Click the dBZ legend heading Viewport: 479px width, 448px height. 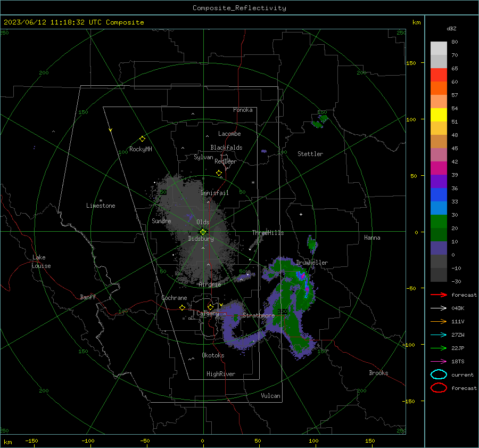coord(451,28)
